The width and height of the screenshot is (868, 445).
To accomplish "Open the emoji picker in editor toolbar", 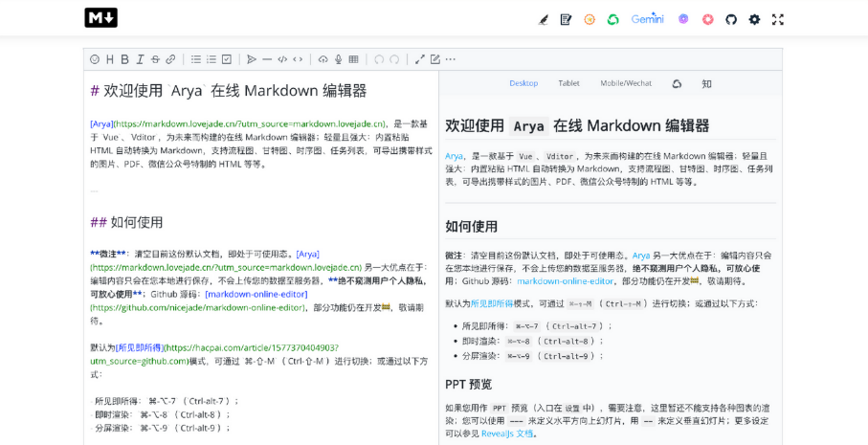I will [x=95, y=59].
